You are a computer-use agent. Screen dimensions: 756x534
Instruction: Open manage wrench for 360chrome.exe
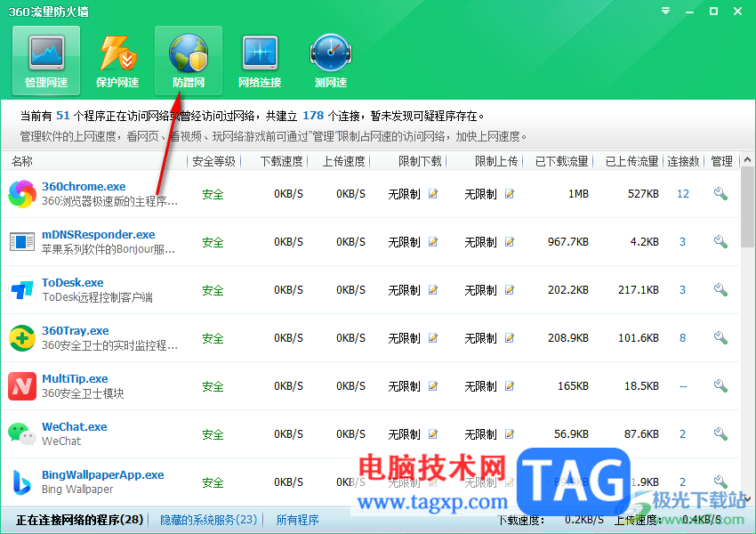click(720, 194)
